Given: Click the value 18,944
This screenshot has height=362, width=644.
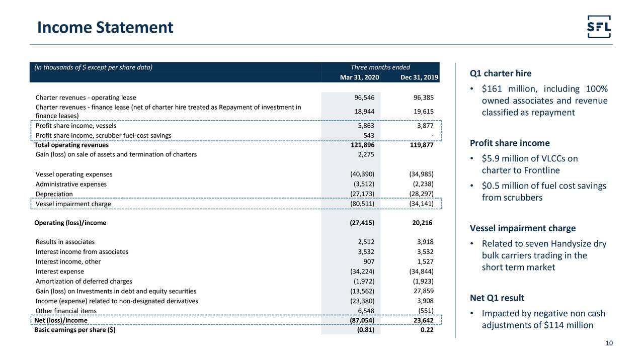Looking at the screenshot, I should click(364, 112).
